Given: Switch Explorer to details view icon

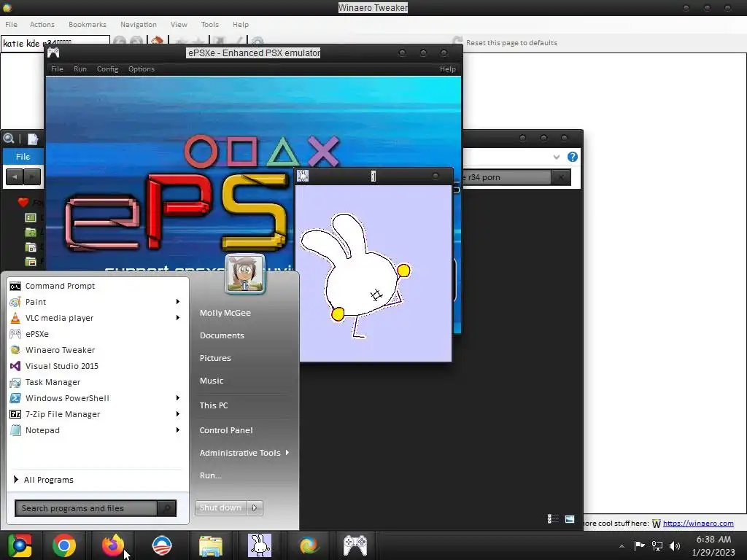Looking at the screenshot, I should click(x=553, y=518).
